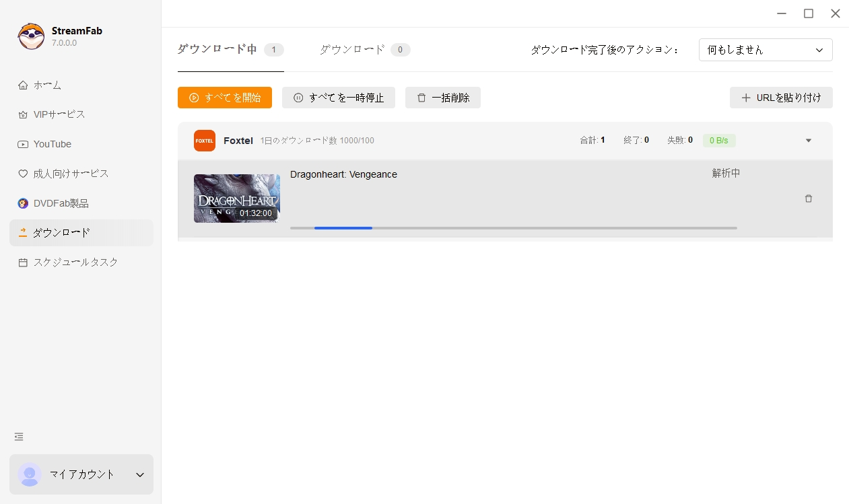Select the YouTube downloader in the sidebar
The image size is (849, 504).
point(52,144)
